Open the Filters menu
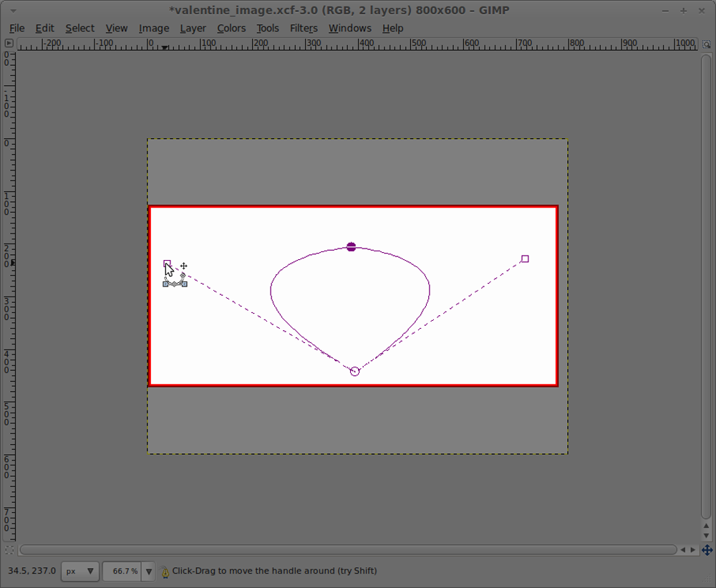Image resolution: width=716 pixels, height=588 pixels. pos(304,28)
